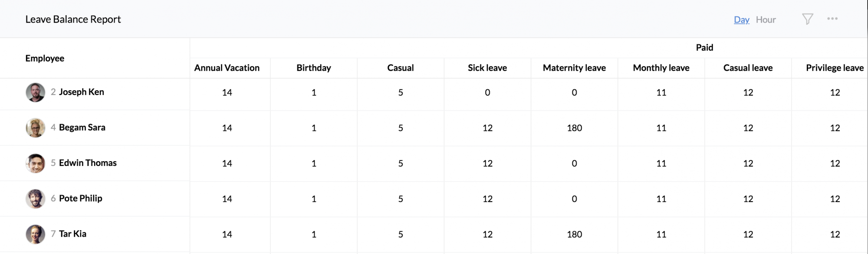868x254 pixels.
Task: Click the Maternity leave column header
Action: click(574, 68)
